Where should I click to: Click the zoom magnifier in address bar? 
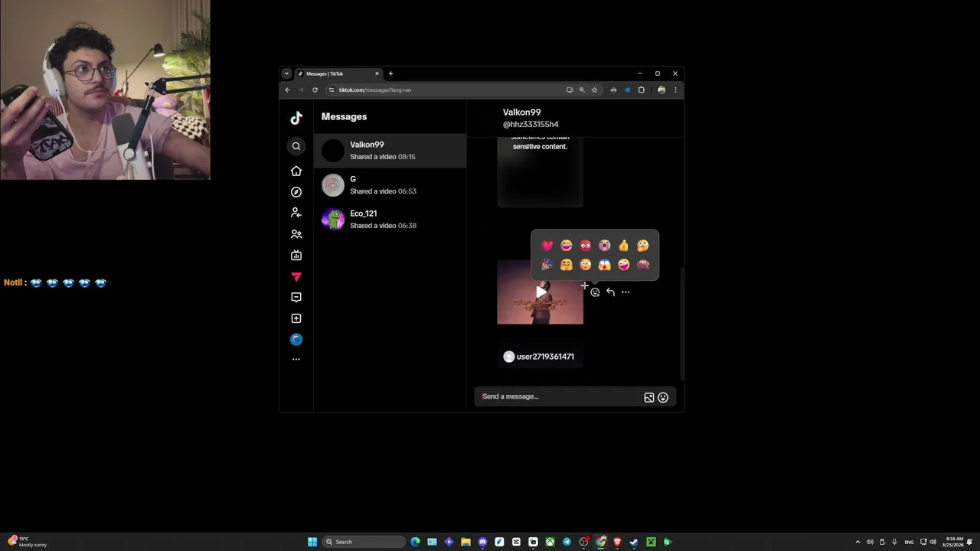tap(582, 90)
